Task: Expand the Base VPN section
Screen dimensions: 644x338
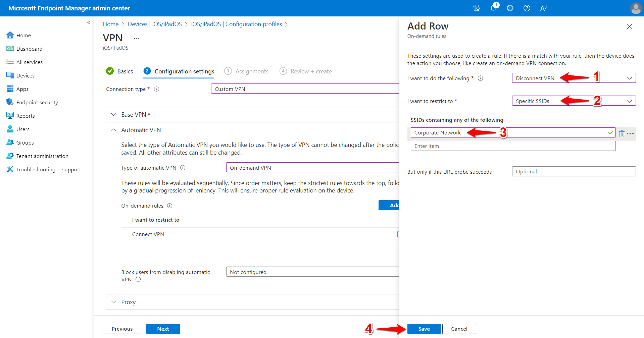Action: coord(113,114)
